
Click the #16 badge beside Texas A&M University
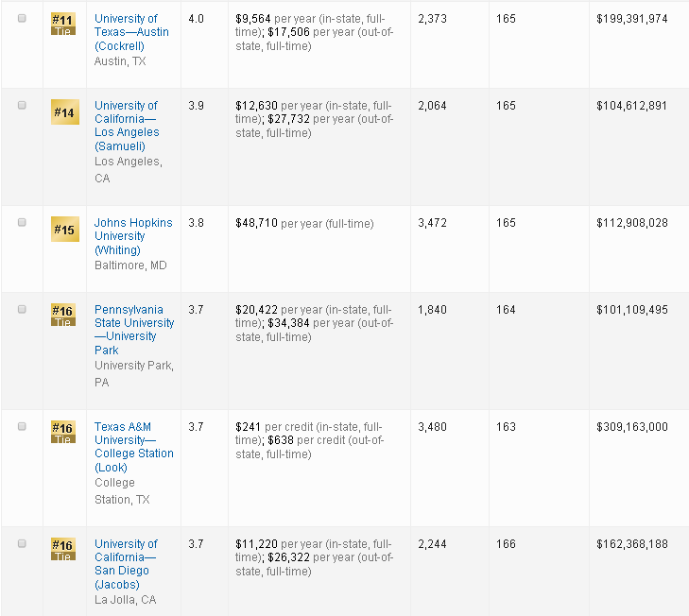pyautogui.click(x=62, y=432)
